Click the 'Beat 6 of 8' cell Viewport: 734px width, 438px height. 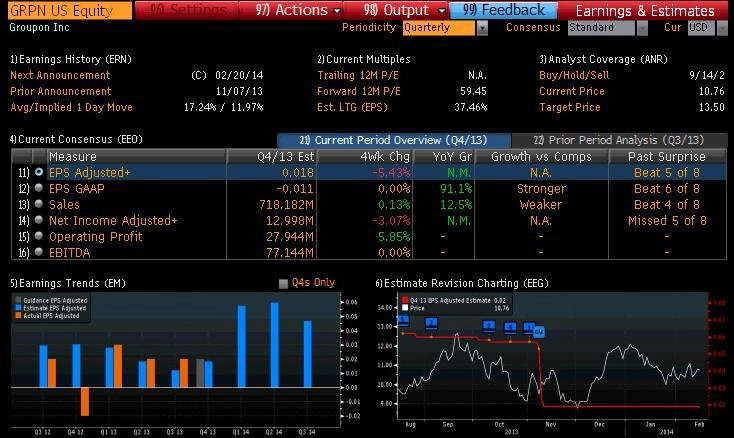pos(667,189)
